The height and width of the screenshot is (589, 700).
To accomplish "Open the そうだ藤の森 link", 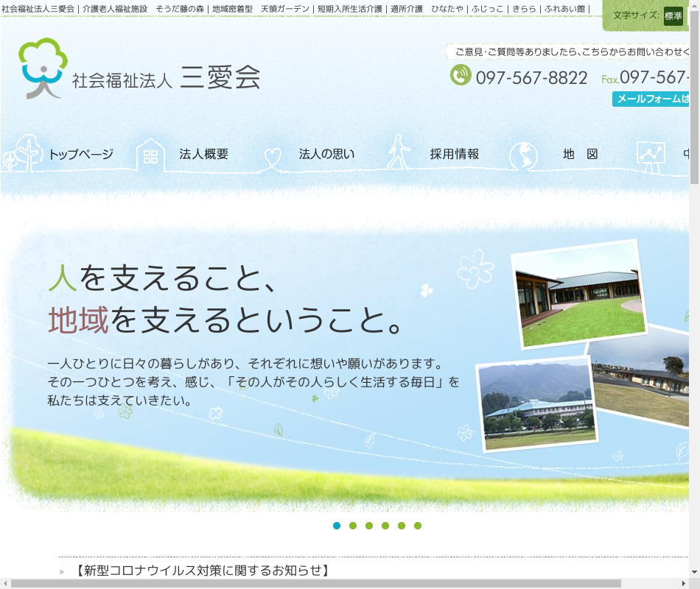I will (180, 9).
